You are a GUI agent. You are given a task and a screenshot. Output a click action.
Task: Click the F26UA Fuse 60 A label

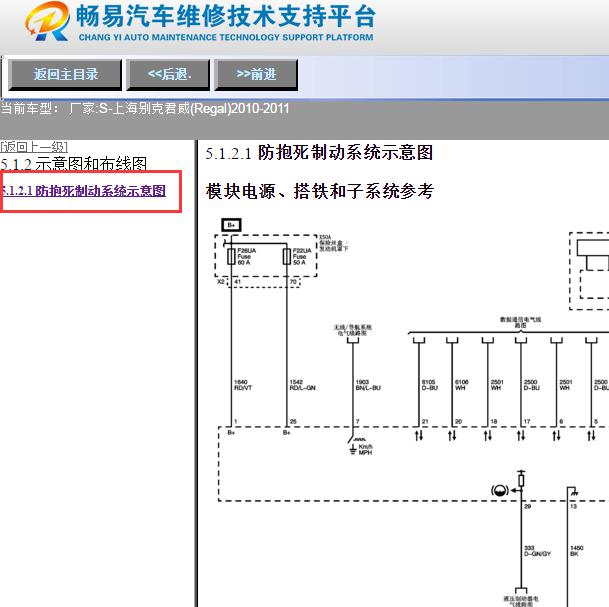pyautogui.click(x=246, y=257)
